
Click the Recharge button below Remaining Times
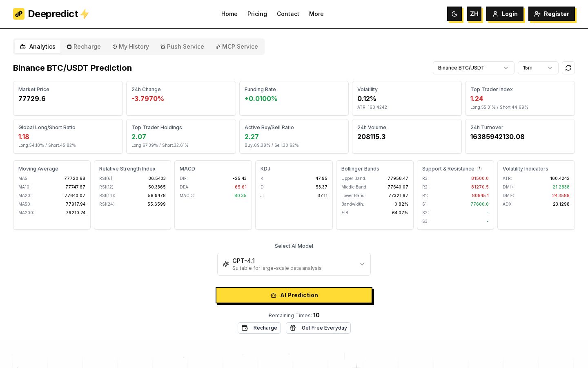point(259,328)
